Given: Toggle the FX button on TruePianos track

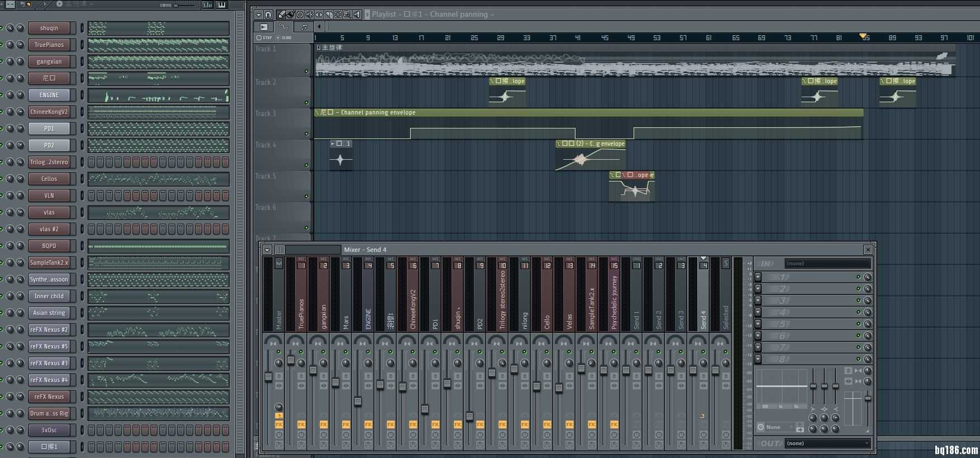Looking at the screenshot, I should tap(301, 424).
